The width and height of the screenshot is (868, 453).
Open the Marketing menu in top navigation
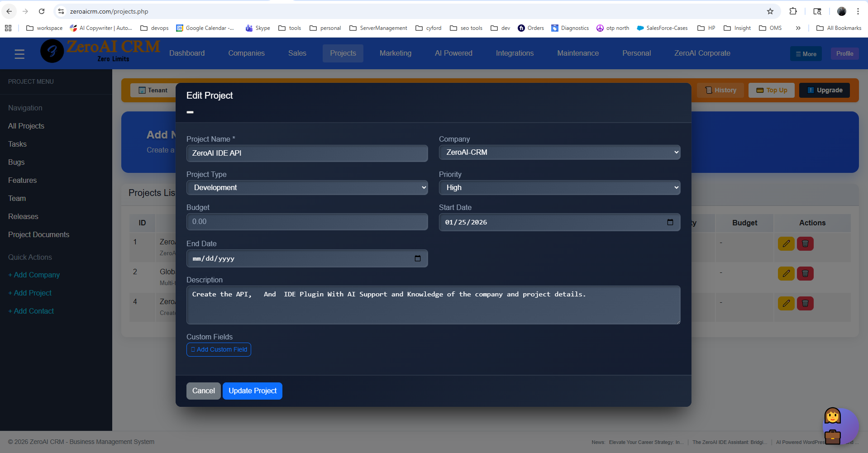click(395, 53)
